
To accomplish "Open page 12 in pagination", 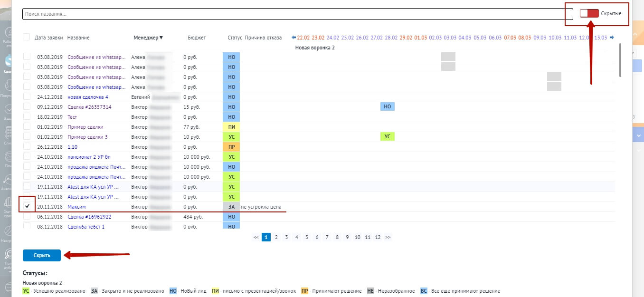I will (378, 237).
